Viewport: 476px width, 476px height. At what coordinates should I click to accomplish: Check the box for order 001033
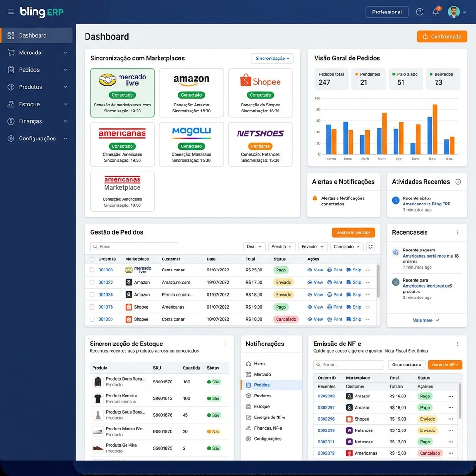[92, 319]
